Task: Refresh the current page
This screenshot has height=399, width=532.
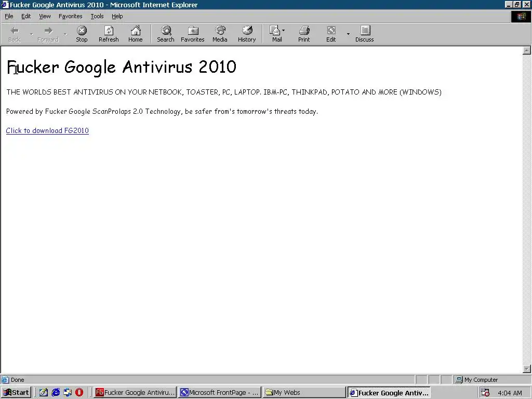Action: click(109, 34)
